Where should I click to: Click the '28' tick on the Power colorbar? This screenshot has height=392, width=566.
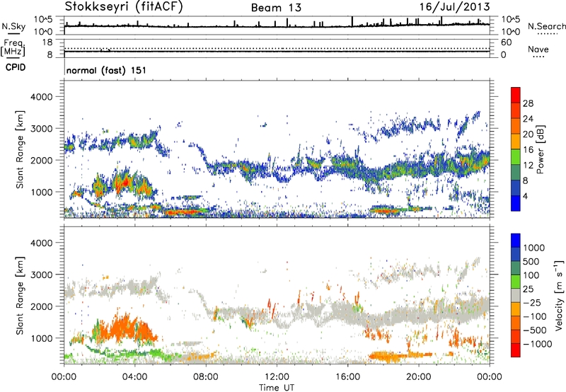[528, 103]
